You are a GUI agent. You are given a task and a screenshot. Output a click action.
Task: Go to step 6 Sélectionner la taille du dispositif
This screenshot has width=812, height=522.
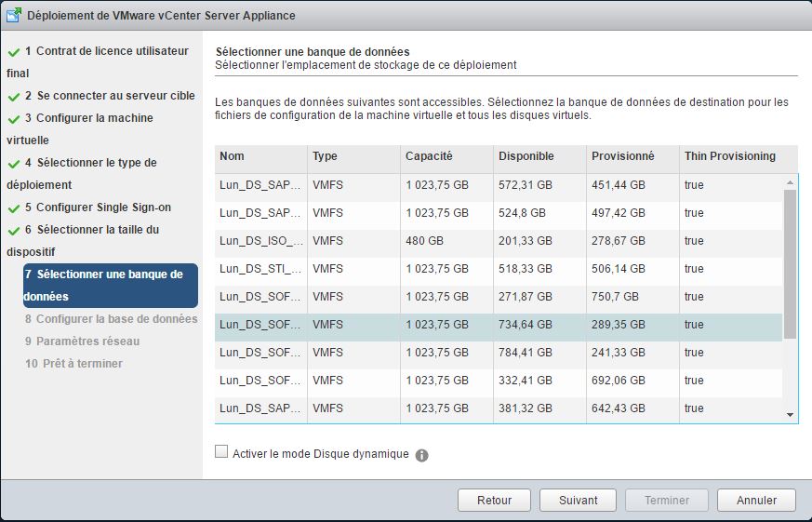(x=83, y=241)
